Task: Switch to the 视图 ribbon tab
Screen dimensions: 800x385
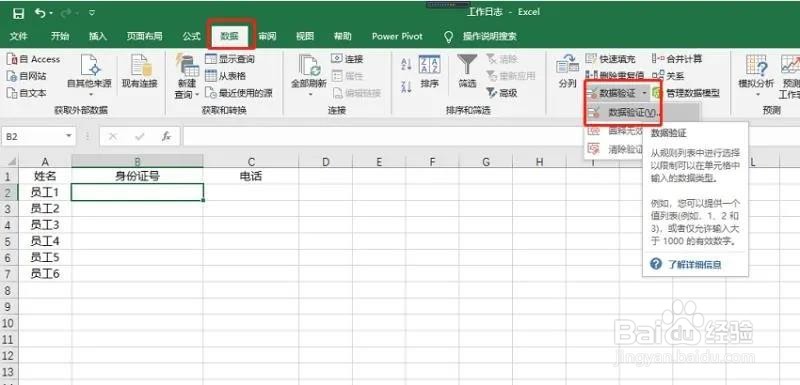Action: tap(305, 36)
